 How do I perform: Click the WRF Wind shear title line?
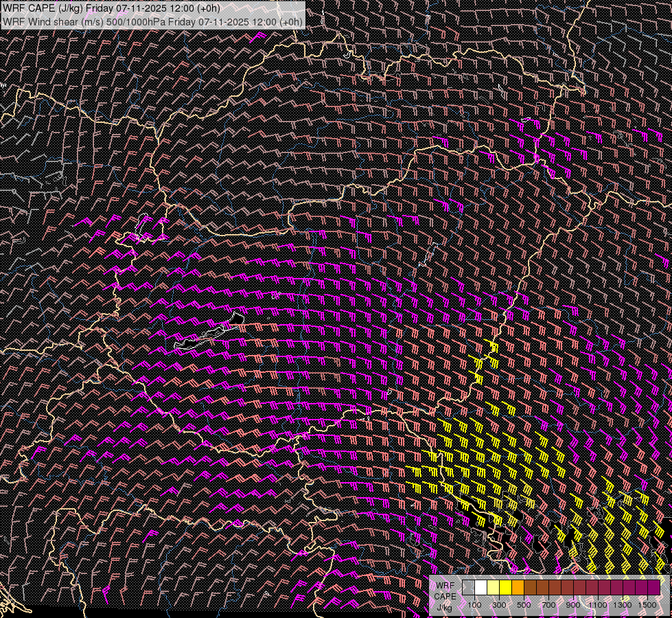[x=152, y=21]
